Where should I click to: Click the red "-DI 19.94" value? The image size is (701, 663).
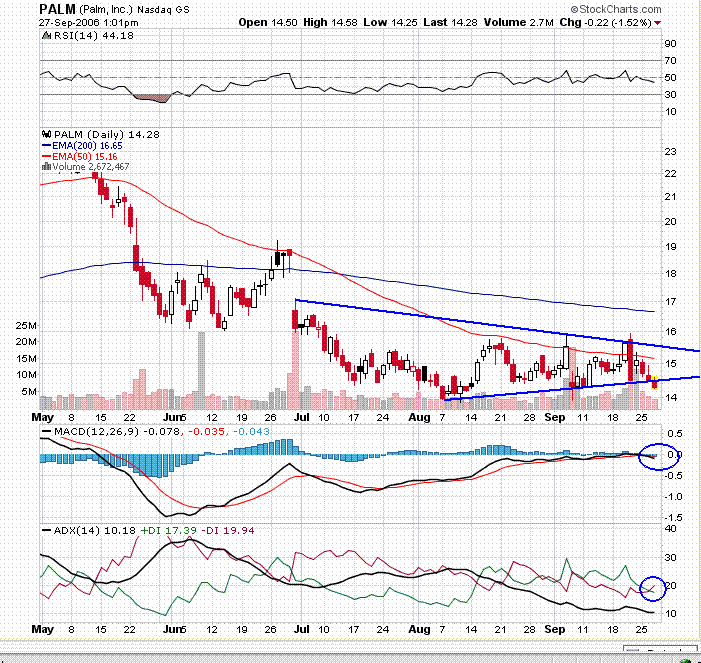[228, 531]
